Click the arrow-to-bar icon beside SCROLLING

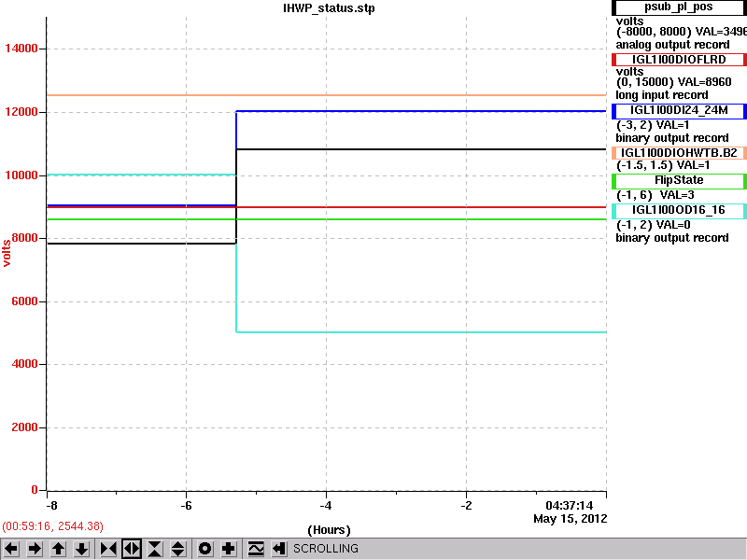(x=279, y=549)
